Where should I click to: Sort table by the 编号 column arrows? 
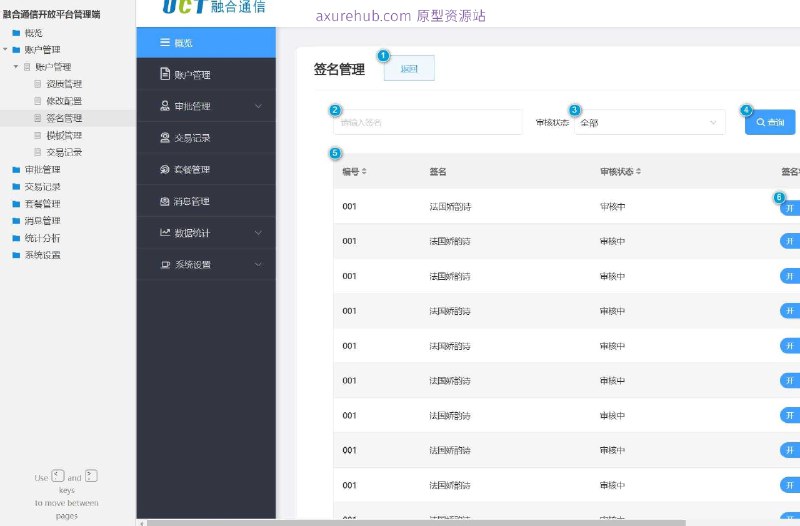coord(364,171)
